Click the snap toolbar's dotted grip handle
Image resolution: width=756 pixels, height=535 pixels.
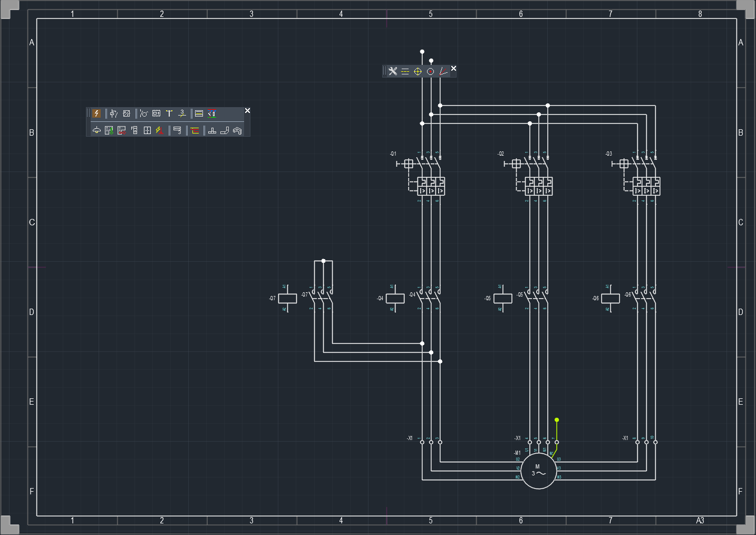[x=385, y=71]
